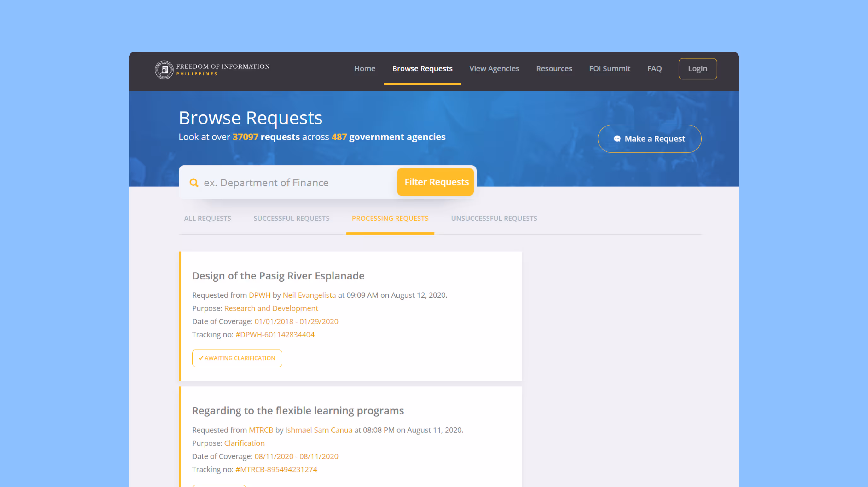The image size is (868, 487).
Task: Open the Resources section
Action: point(554,68)
